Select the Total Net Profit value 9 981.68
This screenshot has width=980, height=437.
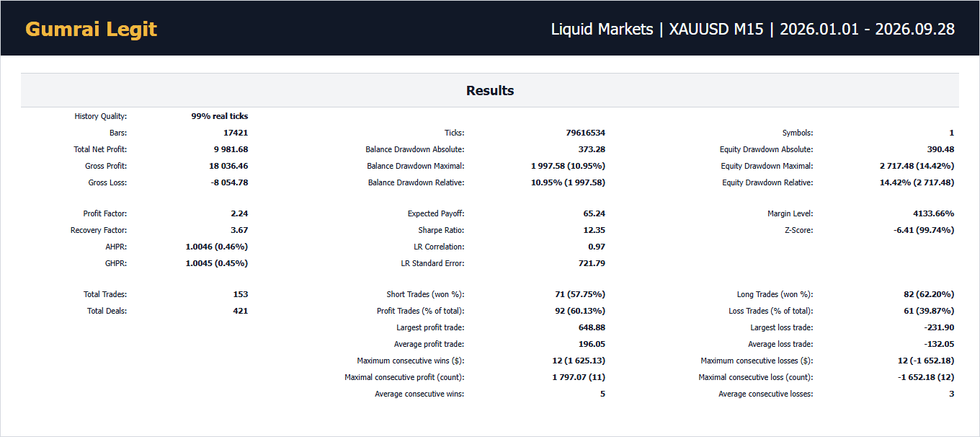(231, 149)
